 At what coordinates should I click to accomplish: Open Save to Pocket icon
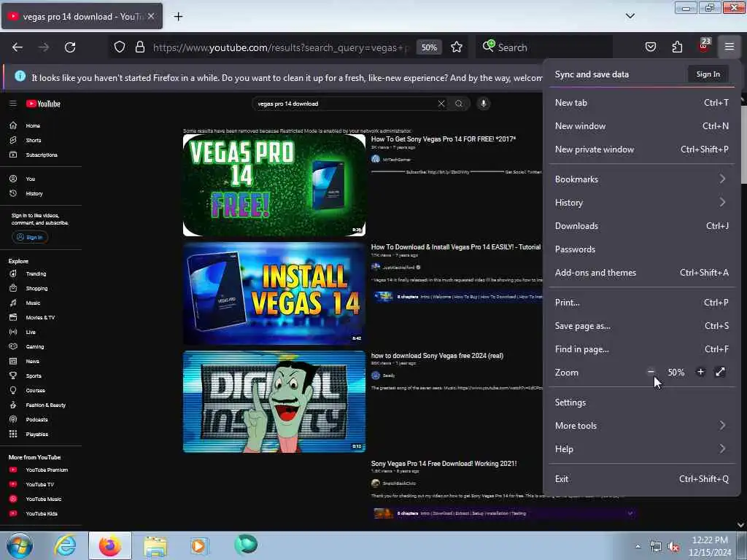650,47
